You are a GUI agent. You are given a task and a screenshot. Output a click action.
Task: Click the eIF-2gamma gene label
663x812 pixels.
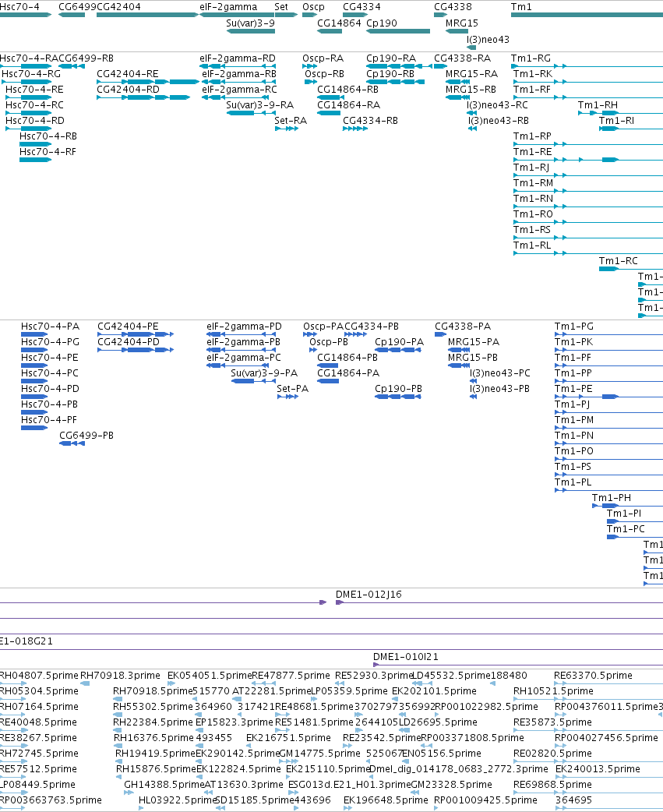point(228,7)
